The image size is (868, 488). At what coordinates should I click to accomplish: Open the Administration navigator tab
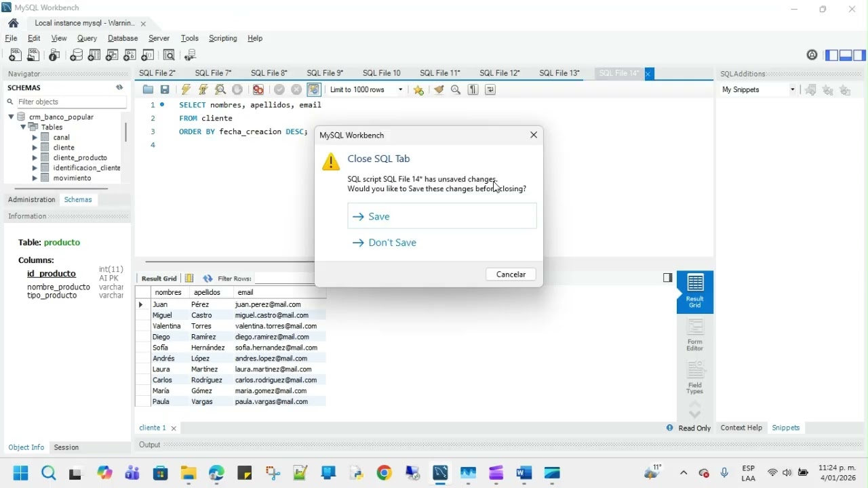32,200
